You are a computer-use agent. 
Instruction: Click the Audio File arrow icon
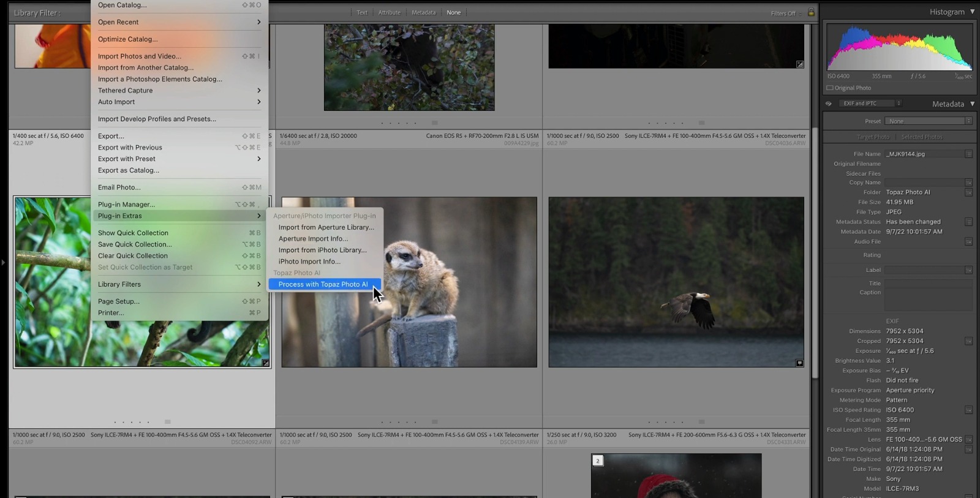[968, 241]
